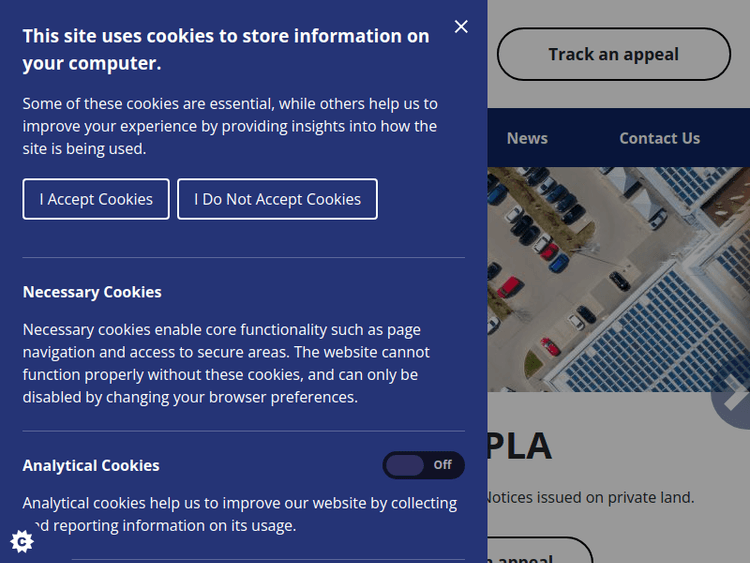Open the Contact Us menu item

coord(659,138)
